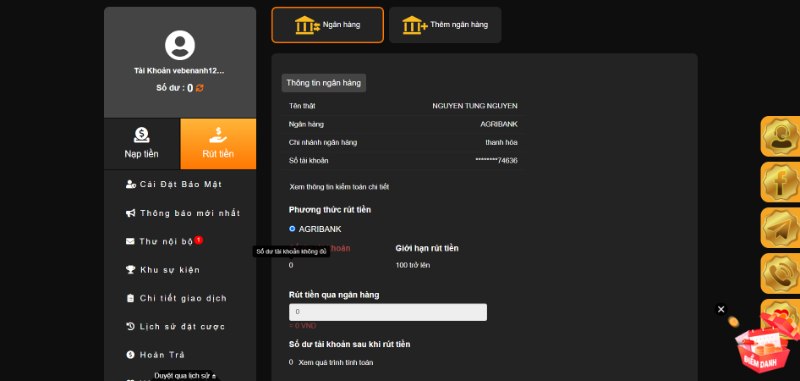The height and width of the screenshot is (381, 800).
Task: Click the phone call gold icon
Action: coord(780,273)
